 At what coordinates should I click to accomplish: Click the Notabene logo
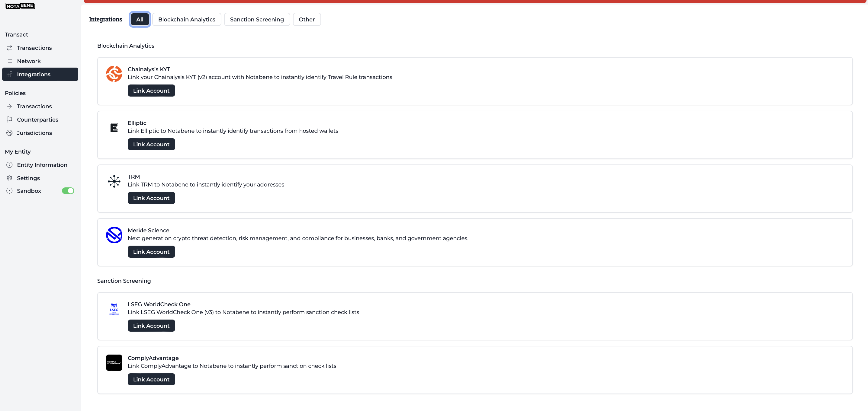[20, 6]
